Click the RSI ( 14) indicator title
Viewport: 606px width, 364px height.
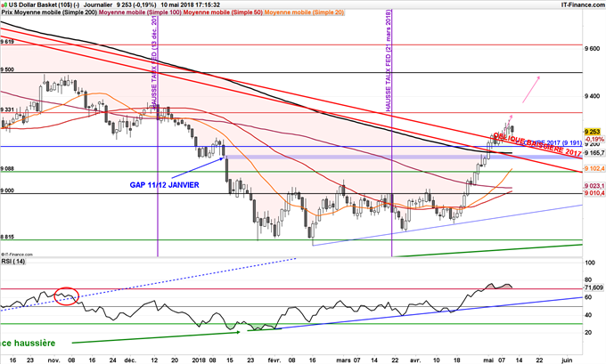click(x=13, y=262)
